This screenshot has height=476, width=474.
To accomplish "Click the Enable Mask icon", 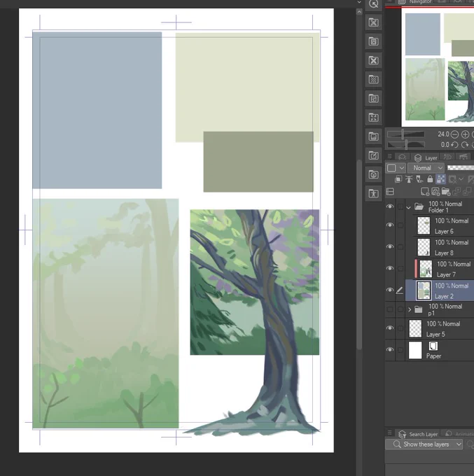I will click(452, 179).
